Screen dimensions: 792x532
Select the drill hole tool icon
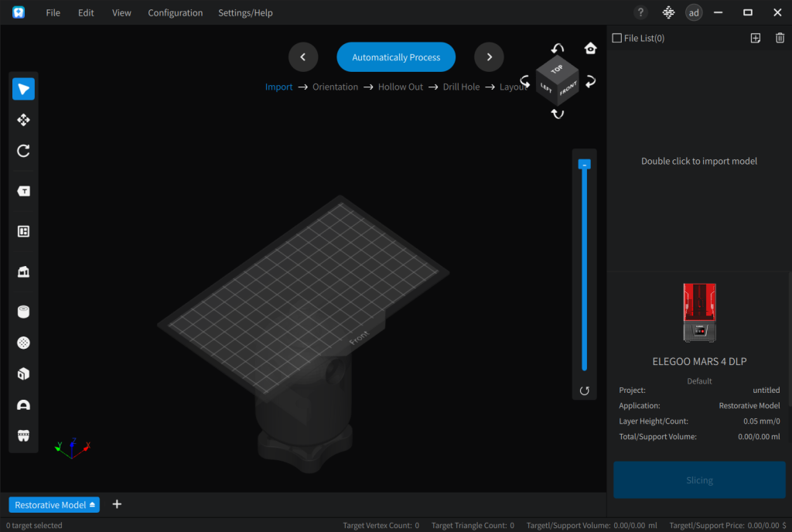(x=23, y=343)
